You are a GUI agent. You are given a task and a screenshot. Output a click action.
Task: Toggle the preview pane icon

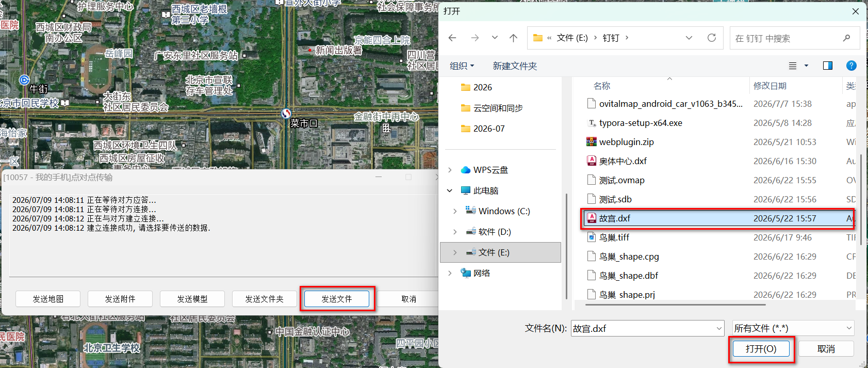[x=828, y=66]
